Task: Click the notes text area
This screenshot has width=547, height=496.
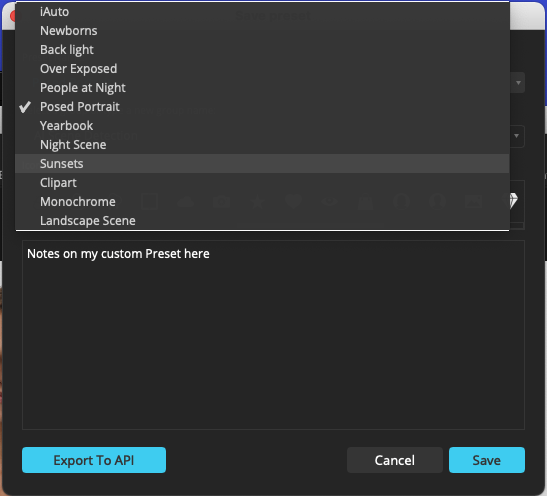Action: pos(273,335)
